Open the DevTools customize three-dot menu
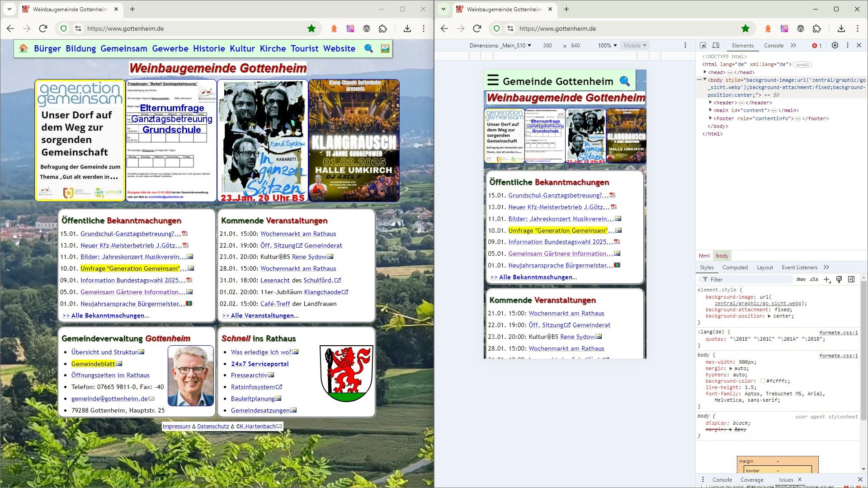868x488 pixels. pos(848,45)
